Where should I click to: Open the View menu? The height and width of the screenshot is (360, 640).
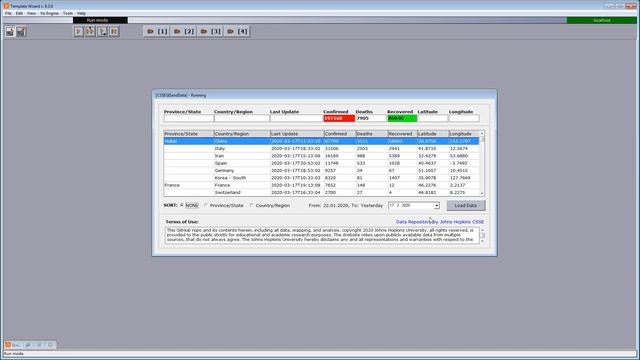click(x=31, y=13)
